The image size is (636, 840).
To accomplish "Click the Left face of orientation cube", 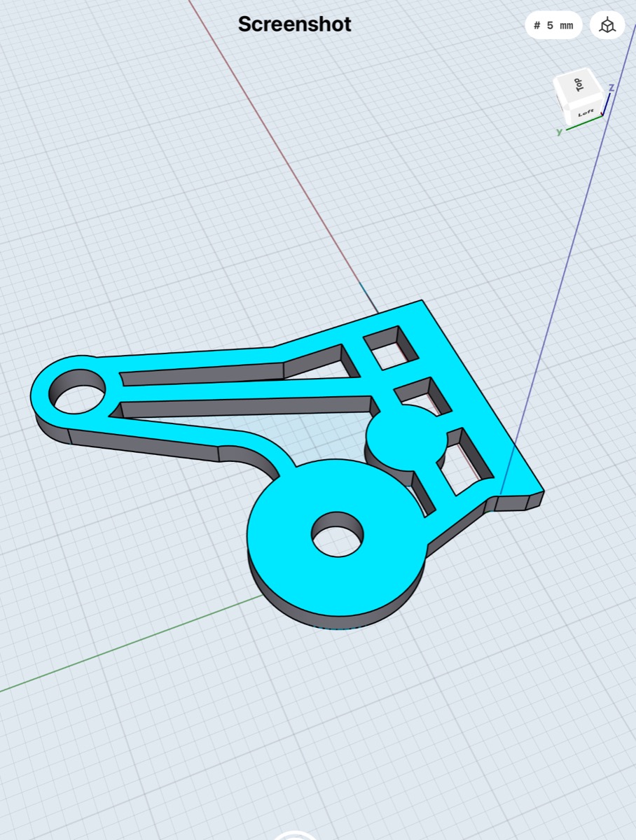I will tap(585, 112).
